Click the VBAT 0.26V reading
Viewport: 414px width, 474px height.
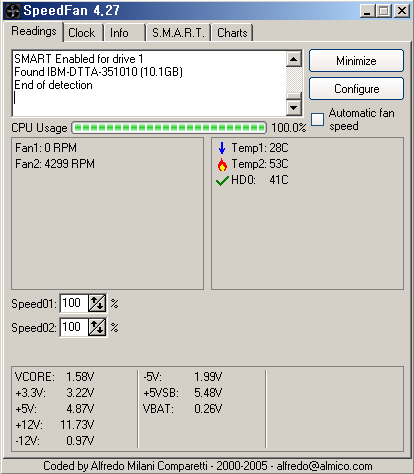tap(183, 409)
